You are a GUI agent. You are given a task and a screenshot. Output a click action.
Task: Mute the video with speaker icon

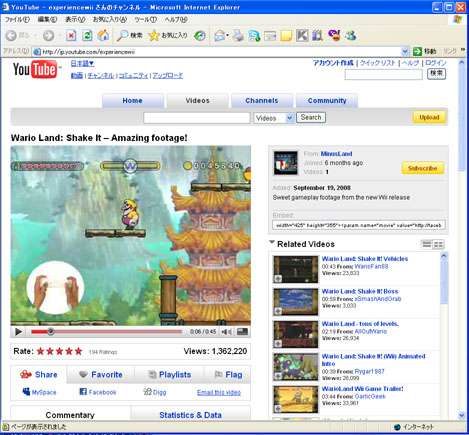[x=226, y=332]
